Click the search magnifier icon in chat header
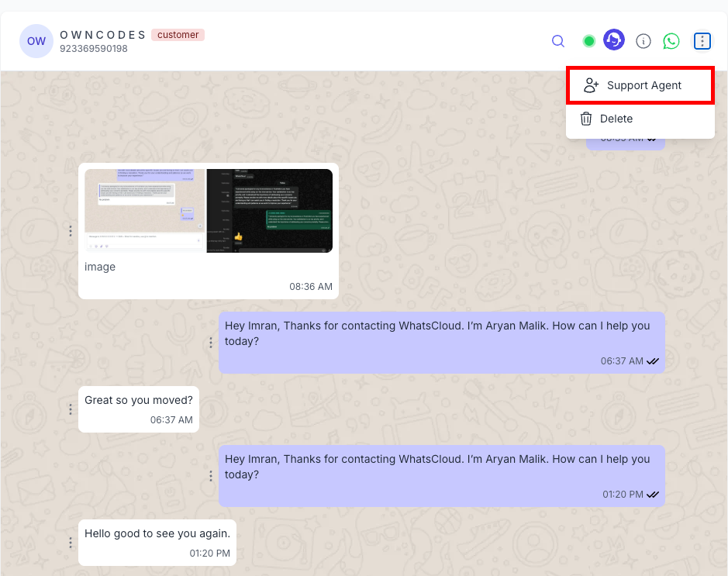The height and width of the screenshot is (576, 728). pyautogui.click(x=558, y=41)
